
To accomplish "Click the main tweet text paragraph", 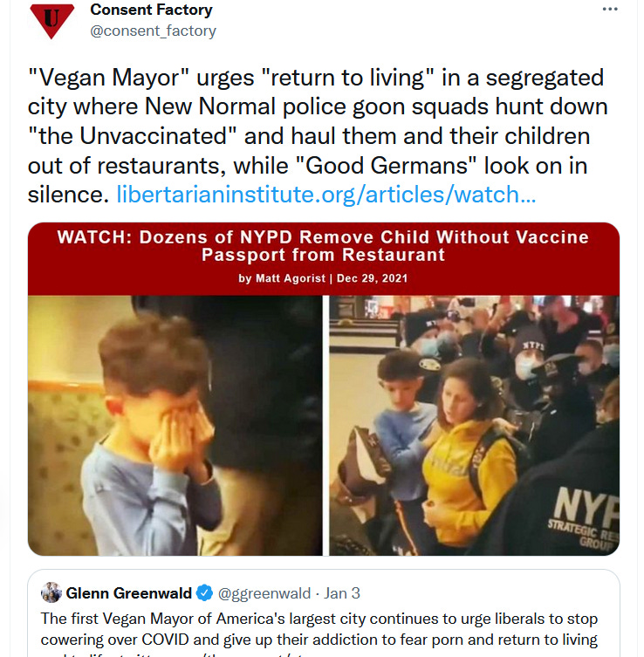I will pos(318,136).
